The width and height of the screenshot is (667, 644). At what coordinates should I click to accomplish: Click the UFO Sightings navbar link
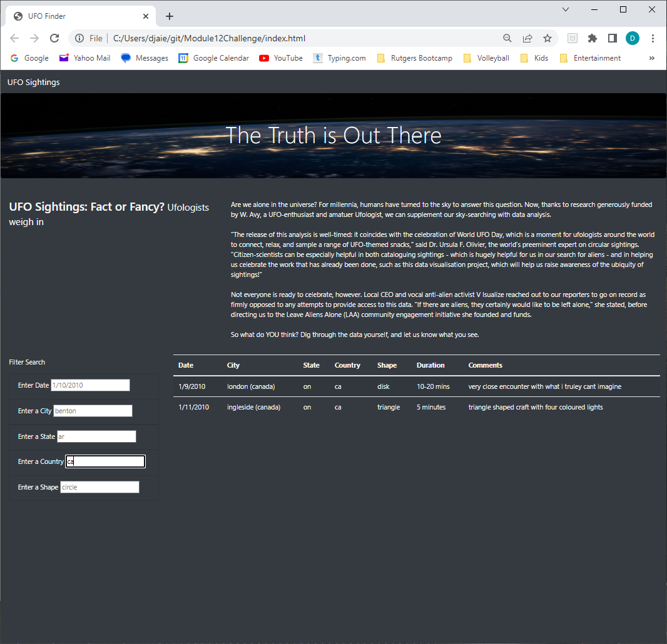coord(34,82)
